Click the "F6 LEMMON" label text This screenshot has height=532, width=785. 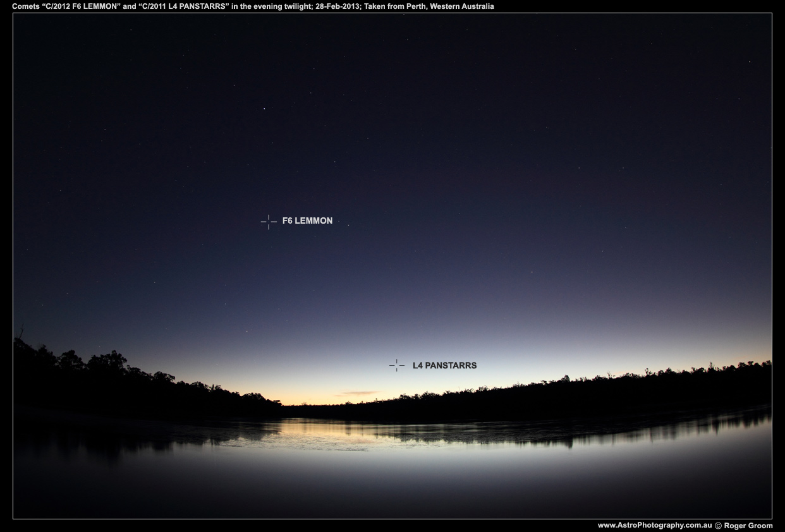pos(307,221)
